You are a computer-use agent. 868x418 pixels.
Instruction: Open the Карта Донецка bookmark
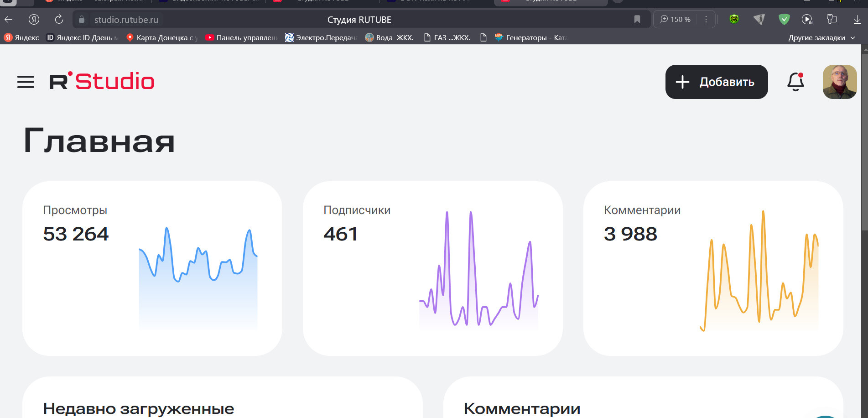161,37
